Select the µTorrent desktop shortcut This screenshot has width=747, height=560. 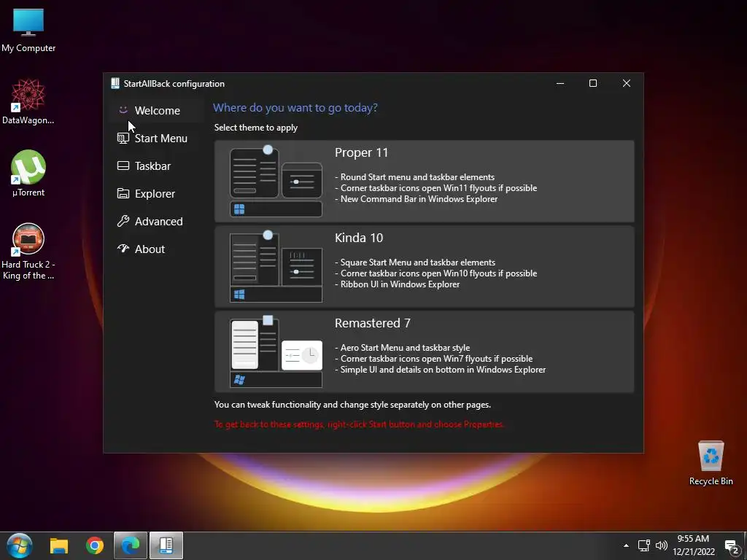(x=28, y=174)
